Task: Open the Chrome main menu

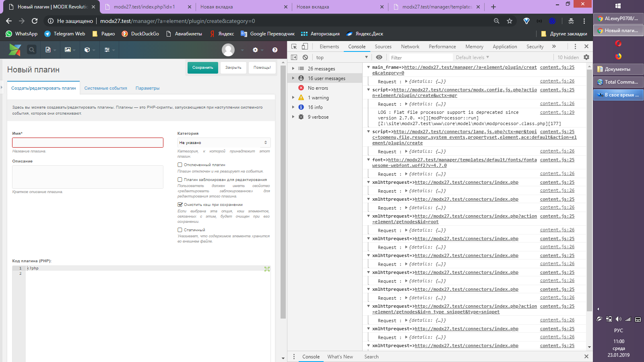Action: point(584,21)
